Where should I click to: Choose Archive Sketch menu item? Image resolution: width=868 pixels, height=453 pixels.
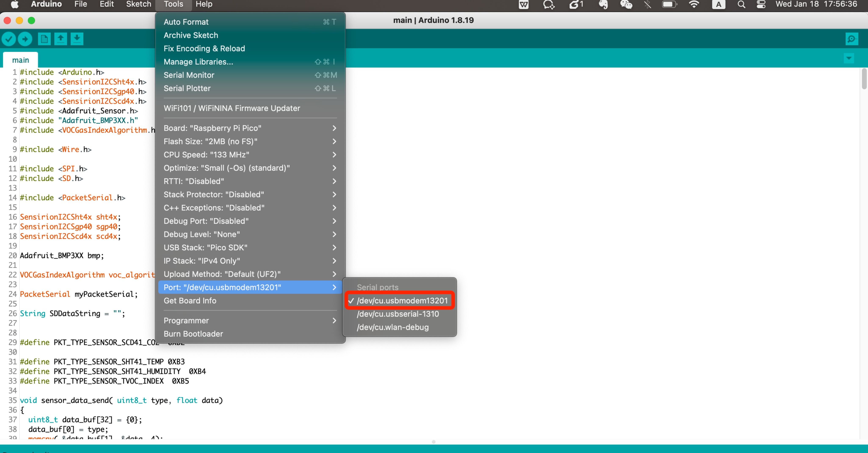[250, 35]
